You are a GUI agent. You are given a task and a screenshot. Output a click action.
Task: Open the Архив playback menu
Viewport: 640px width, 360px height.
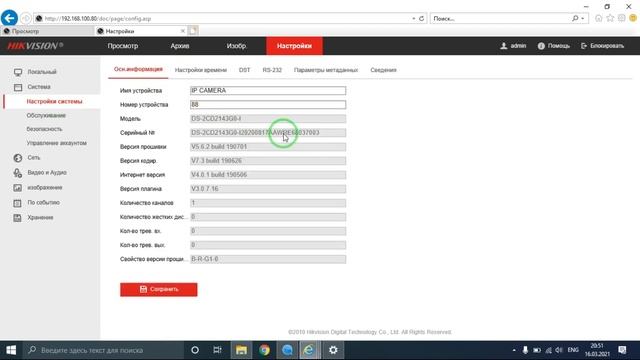(x=180, y=46)
